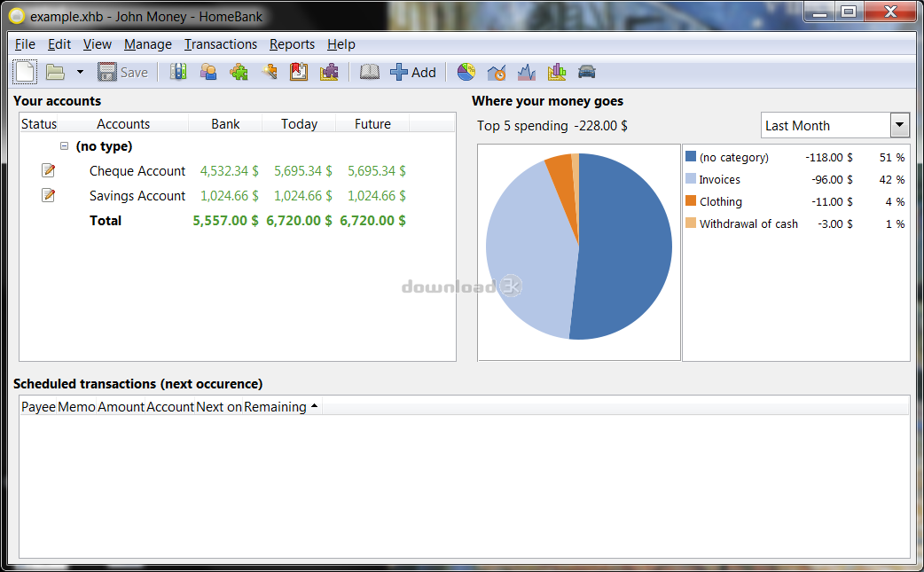The image size is (924, 572).
Task: Click the Total Bank balance 5,557.00 $
Action: click(225, 220)
